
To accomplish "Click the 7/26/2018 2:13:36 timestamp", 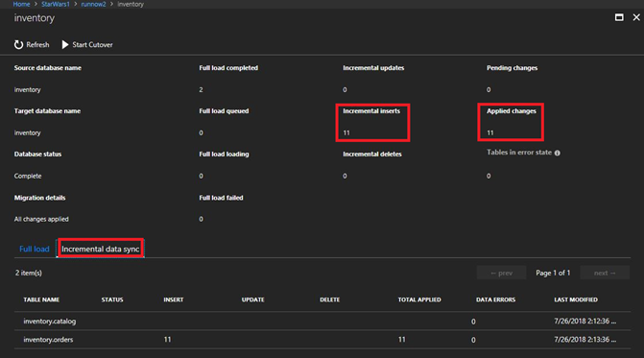I will coord(584,340).
